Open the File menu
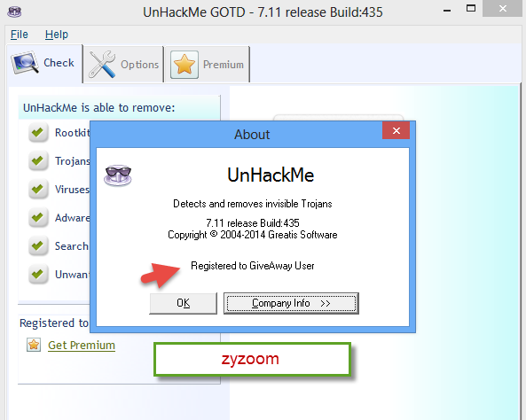 tap(20, 35)
